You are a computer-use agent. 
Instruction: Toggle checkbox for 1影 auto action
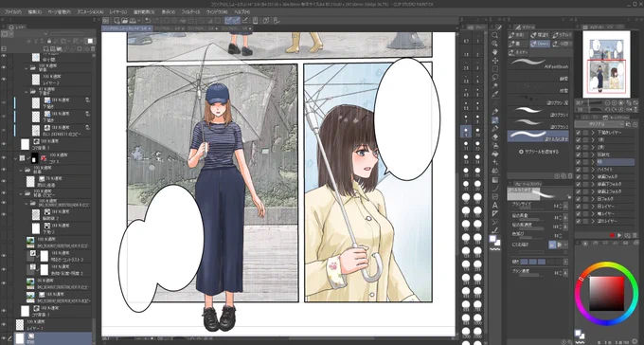(579, 140)
